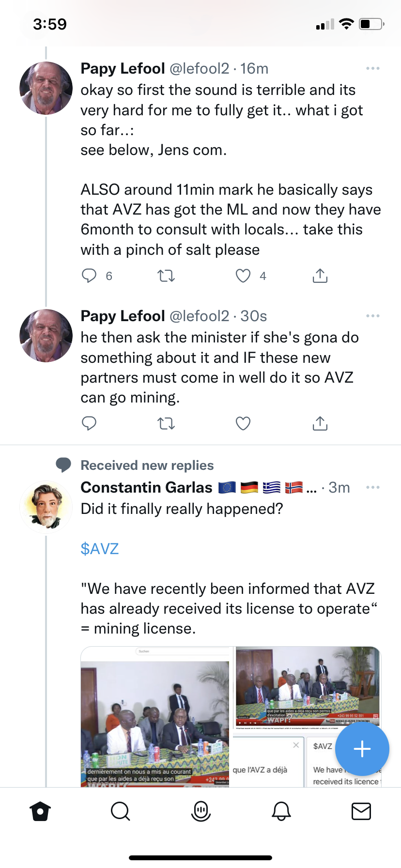Open more options on 30s tweet
This screenshot has height=868, width=401.
click(x=373, y=316)
